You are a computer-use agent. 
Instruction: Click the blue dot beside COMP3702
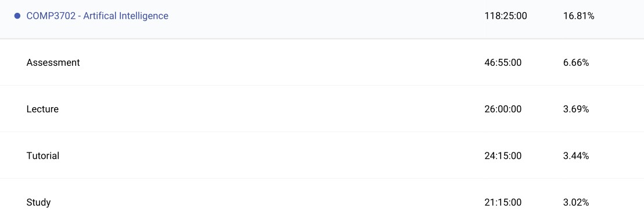pyautogui.click(x=17, y=16)
